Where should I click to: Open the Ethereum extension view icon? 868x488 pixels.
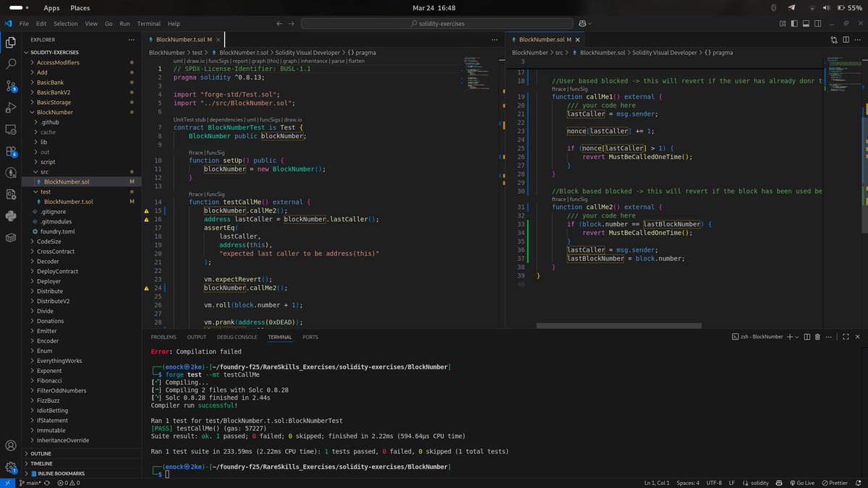11,173
